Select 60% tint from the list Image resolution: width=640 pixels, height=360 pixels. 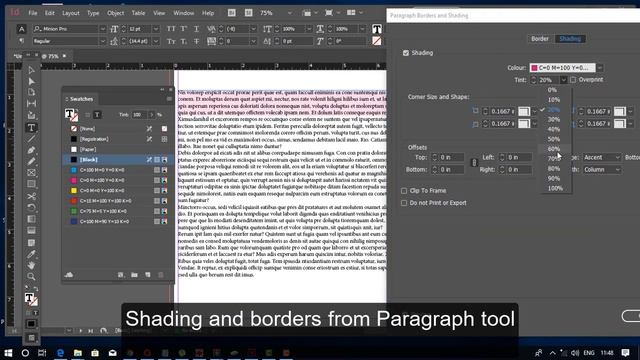tap(553, 149)
